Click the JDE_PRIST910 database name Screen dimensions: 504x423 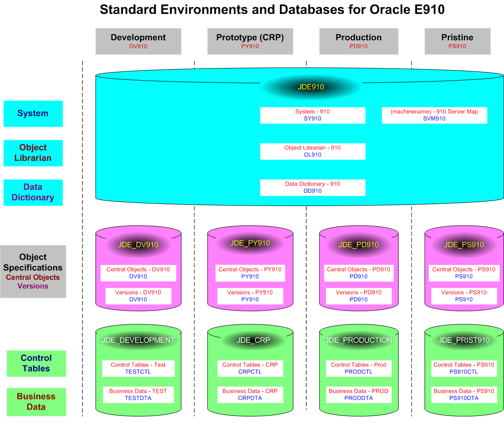[464, 340]
